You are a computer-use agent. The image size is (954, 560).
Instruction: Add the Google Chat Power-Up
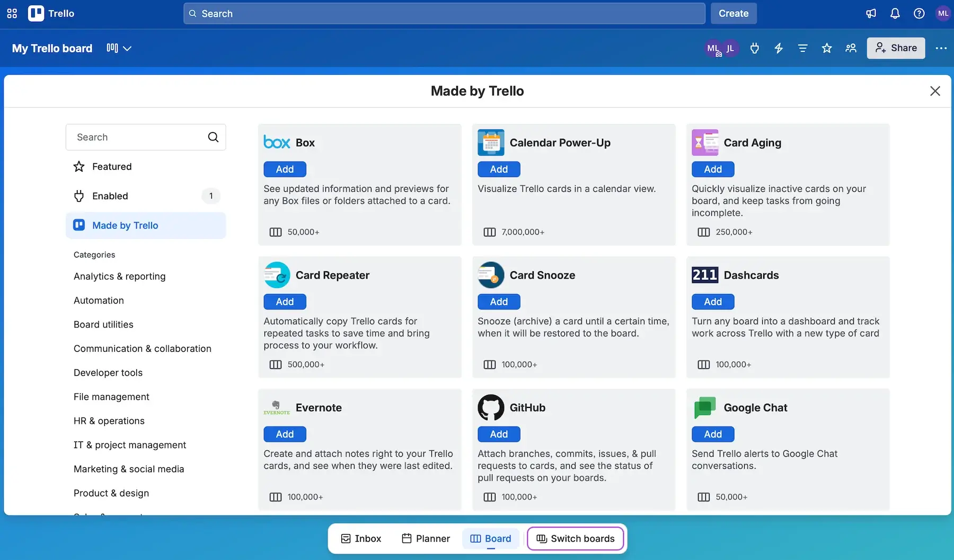click(713, 434)
